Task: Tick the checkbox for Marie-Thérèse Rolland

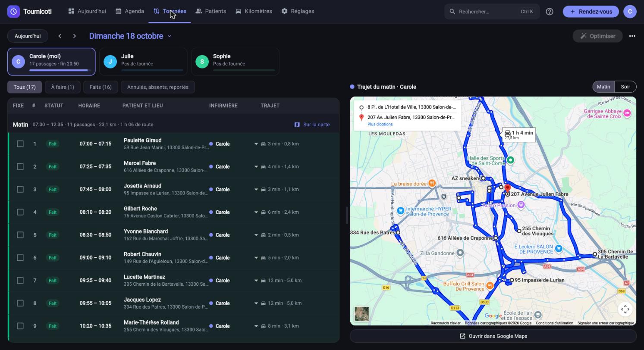Action: coord(20,326)
